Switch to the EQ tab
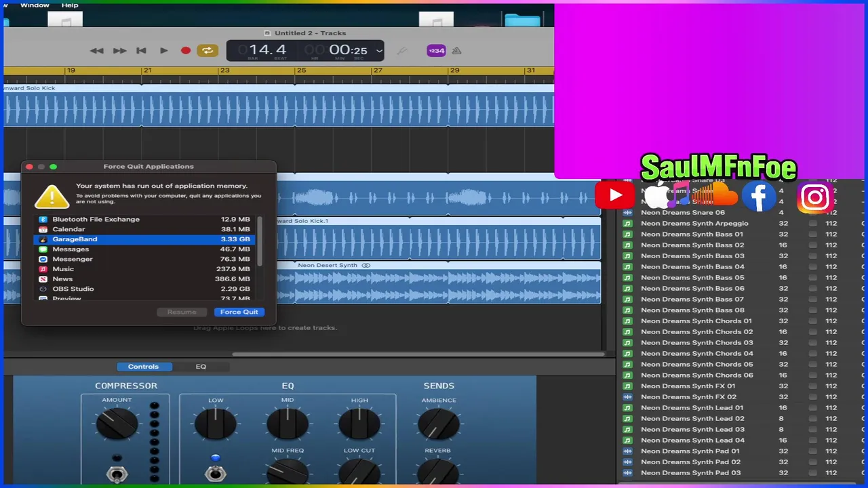The width and height of the screenshot is (868, 488). click(201, 367)
